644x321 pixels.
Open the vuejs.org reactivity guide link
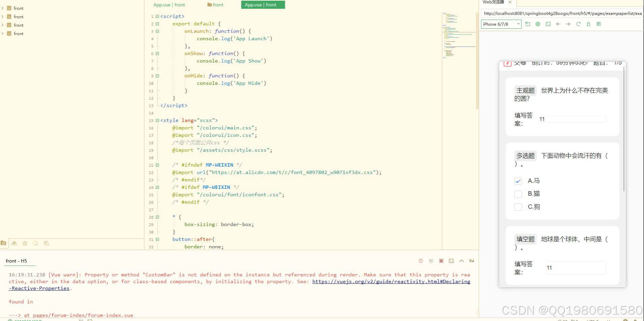(391, 281)
